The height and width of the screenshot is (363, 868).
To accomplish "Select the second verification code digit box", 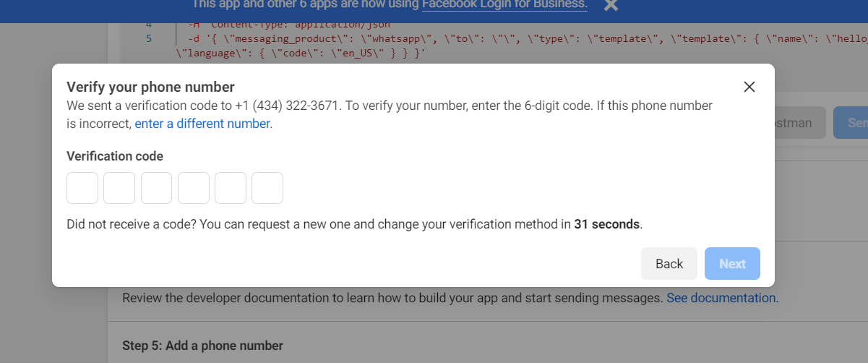I will coord(119,188).
